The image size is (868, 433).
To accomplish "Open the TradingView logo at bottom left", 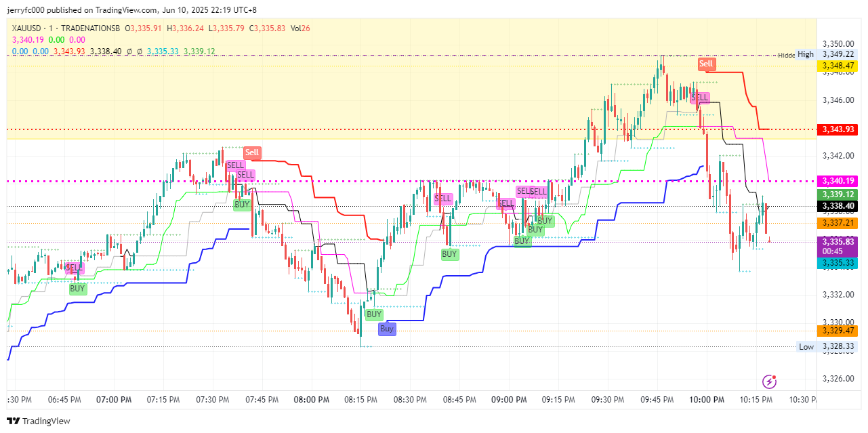I will (38, 421).
